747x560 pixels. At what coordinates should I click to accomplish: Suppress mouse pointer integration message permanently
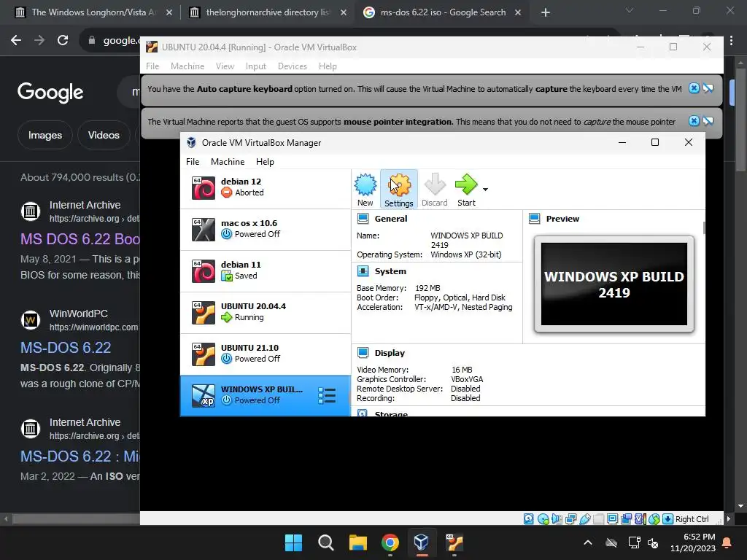coord(708,121)
